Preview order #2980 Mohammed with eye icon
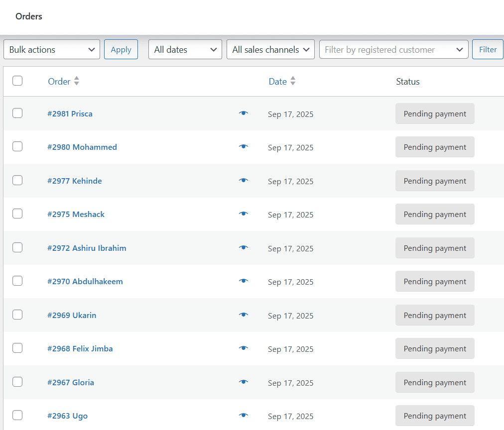This screenshot has height=430, width=504. (243, 147)
